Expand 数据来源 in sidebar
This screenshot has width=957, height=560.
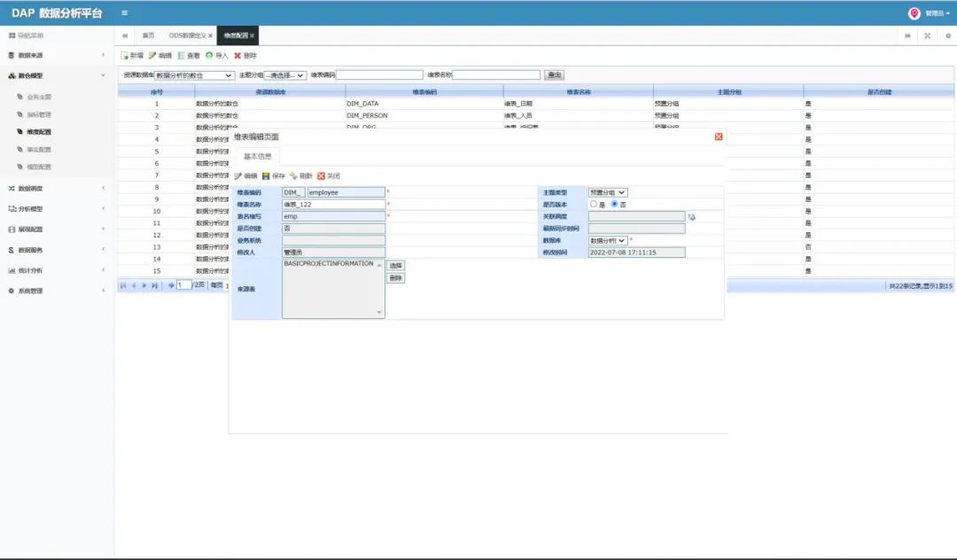click(57, 55)
